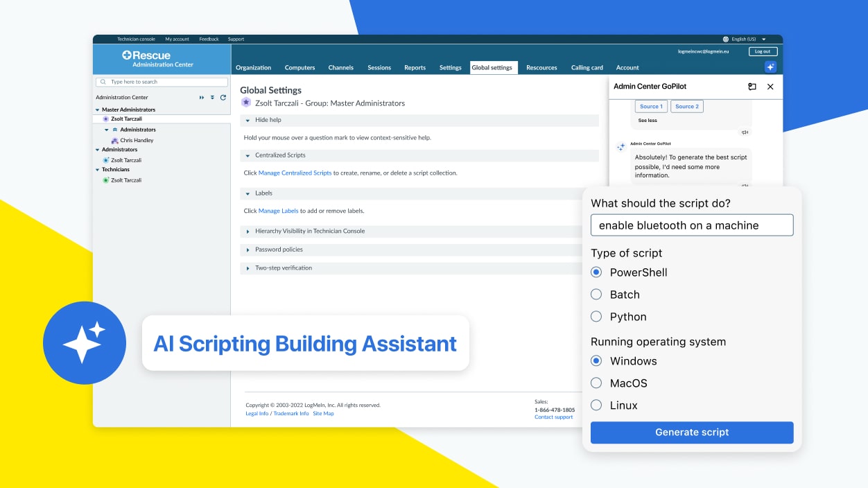Pop out the Admin Center GoPilot panel
868x488 pixels.
752,87
